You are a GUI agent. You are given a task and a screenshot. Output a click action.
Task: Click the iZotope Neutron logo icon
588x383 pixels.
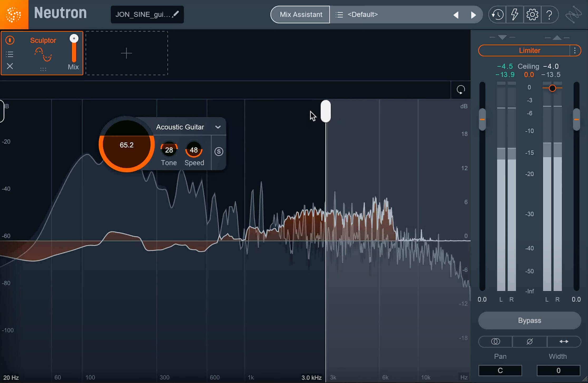tap(14, 15)
